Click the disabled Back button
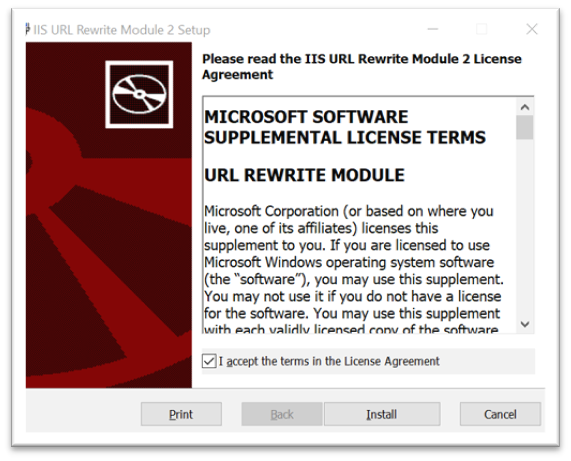571x461 pixels. (x=282, y=414)
